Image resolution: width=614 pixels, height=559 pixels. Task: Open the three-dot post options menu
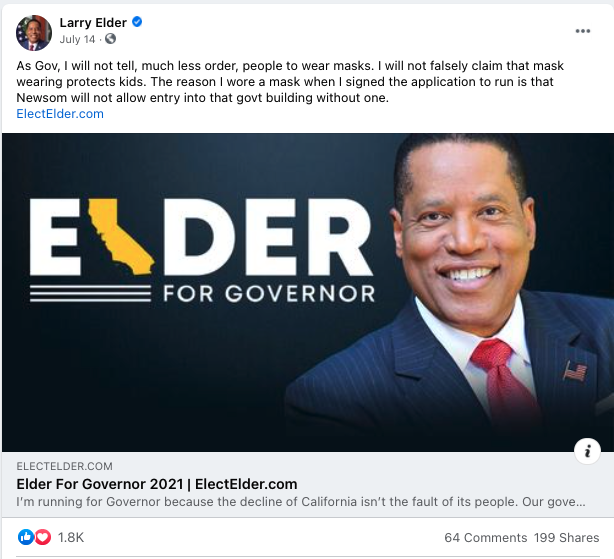tap(583, 31)
